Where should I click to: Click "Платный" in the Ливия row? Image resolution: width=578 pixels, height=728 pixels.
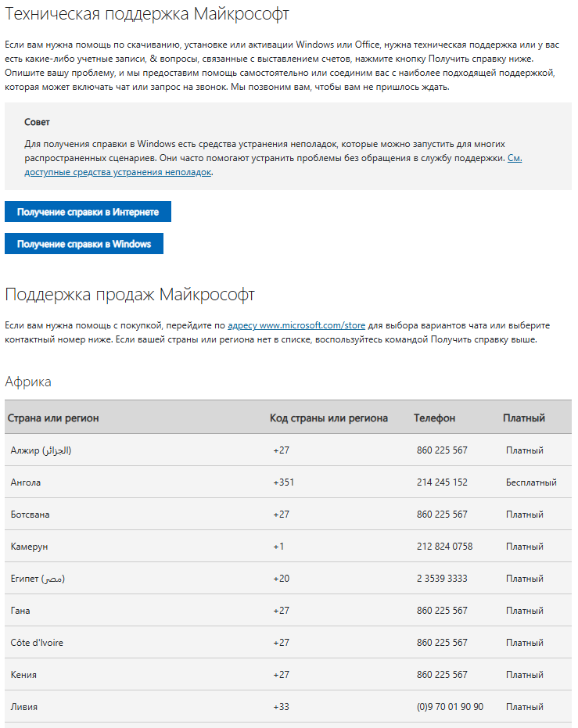[x=525, y=706]
